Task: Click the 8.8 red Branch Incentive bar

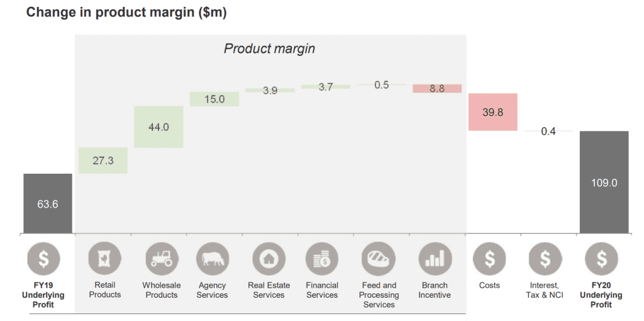Action: pyautogui.click(x=437, y=88)
